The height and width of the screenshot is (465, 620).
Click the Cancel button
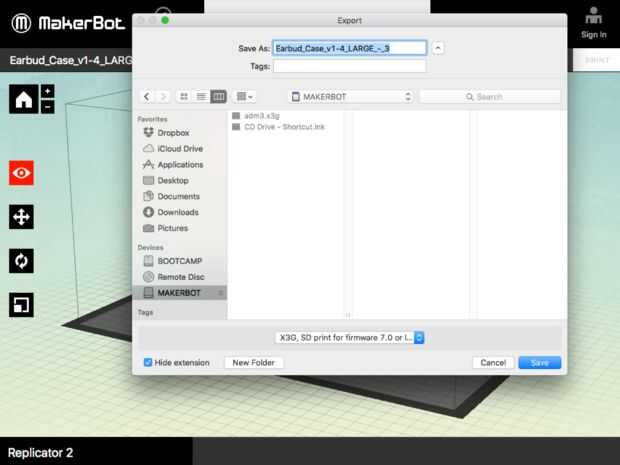click(493, 363)
